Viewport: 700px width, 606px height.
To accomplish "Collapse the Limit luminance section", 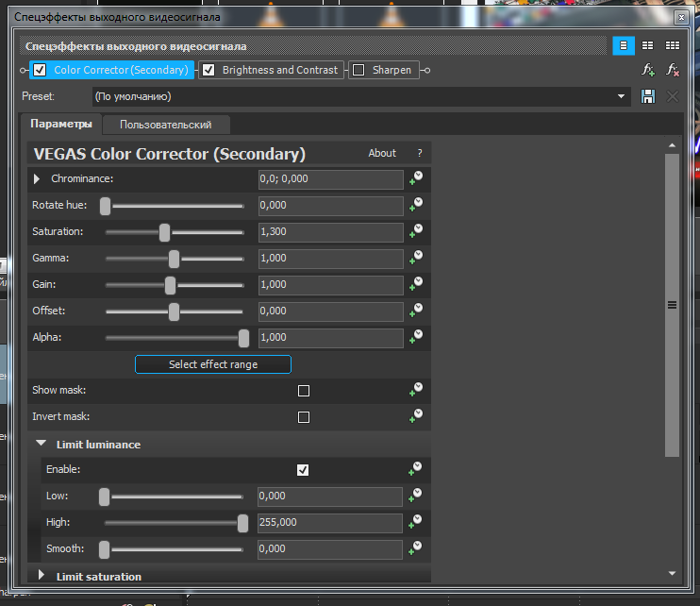I will pos(42,444).
